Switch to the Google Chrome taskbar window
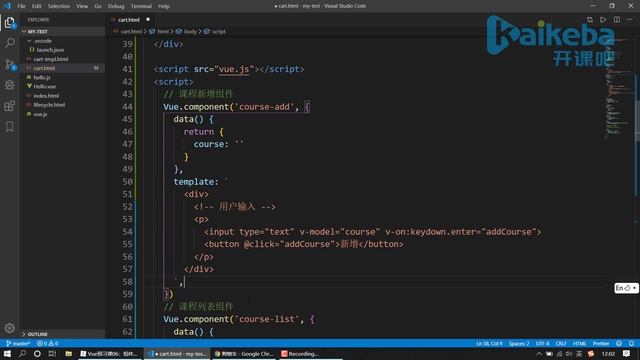 pos(244,354)
